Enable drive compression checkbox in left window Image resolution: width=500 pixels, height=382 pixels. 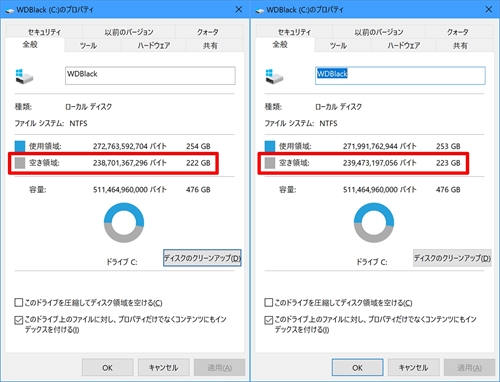18,303
